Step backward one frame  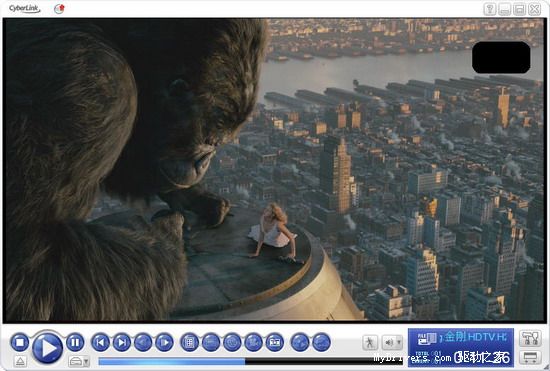pyautogui.click(x=143, y=342)
